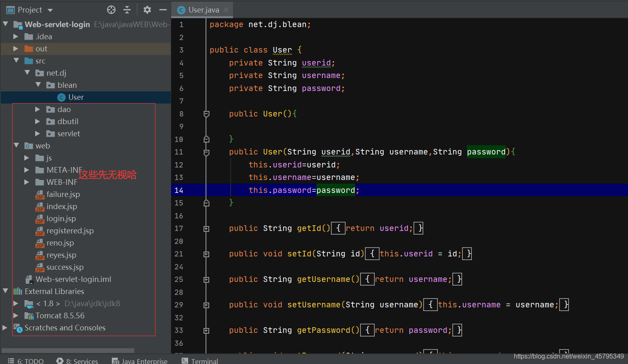Image resolution: width=628 pixels, height=364 pixels.
Task: Click the web folder icon
Action: point(29,146)
